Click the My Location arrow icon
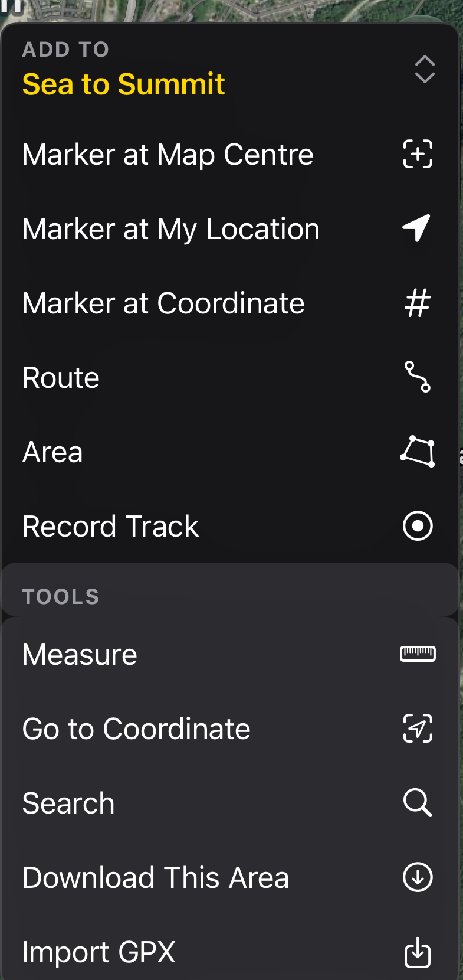 click(416, 228)
